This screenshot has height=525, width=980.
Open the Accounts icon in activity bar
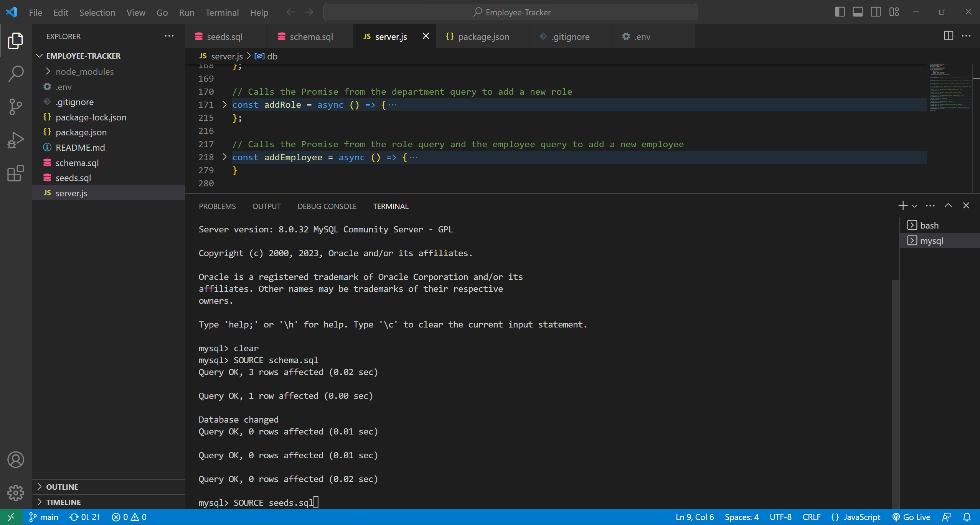(x=15, y=459)
